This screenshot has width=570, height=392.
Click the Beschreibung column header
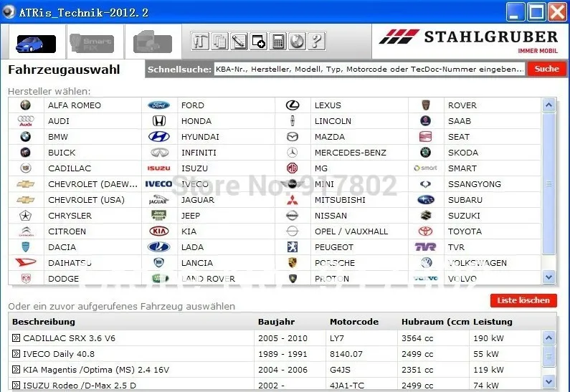(44, 322)
